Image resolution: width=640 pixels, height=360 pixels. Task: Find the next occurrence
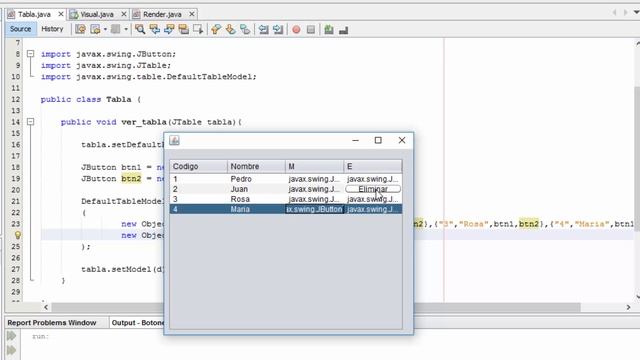pyautogui.click(x=169, y=29)
